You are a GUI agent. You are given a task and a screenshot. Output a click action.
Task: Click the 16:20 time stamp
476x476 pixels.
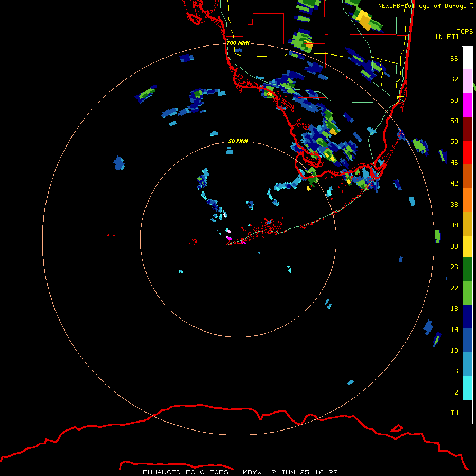tap(326, 472)
